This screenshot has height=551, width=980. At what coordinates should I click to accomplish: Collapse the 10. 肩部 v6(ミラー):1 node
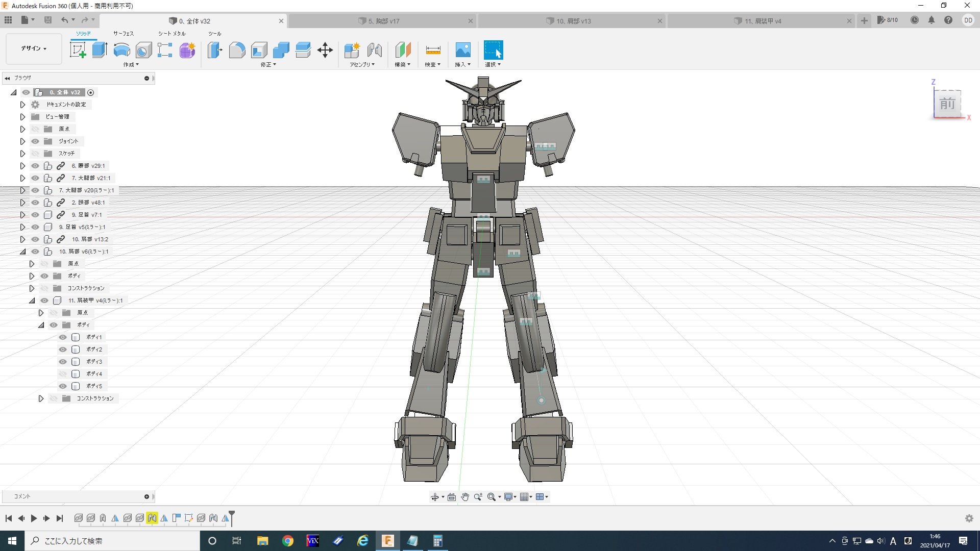point(22,252)
